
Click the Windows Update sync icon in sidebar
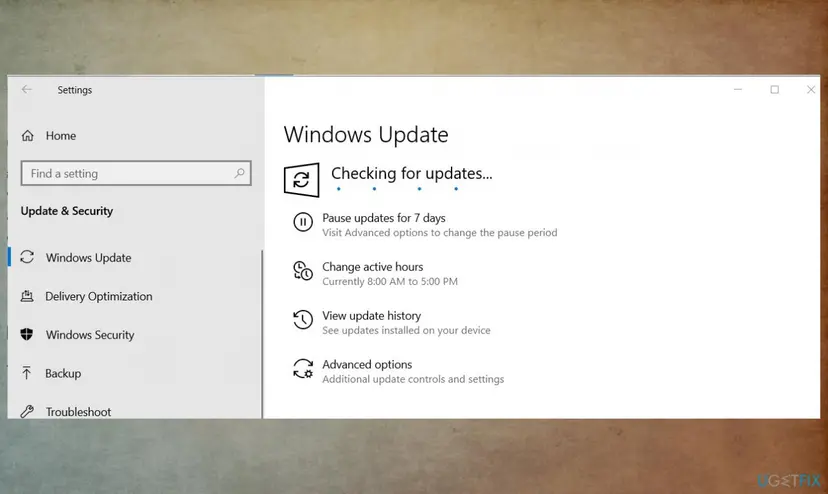(x=27, y=257)
